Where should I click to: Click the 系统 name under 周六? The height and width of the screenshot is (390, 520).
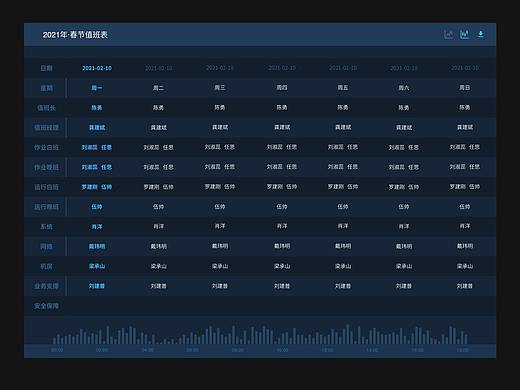pos(404,227)
